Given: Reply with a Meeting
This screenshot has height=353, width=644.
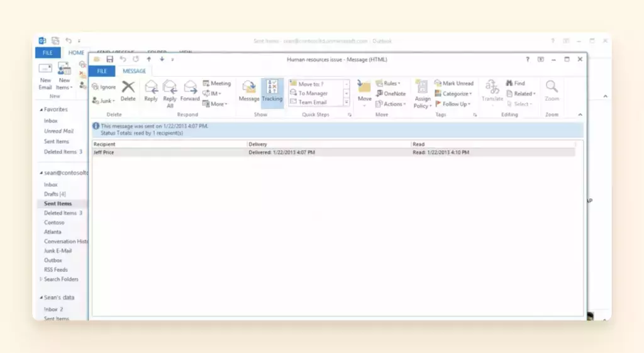Looking at the screenshot, I should (x=217, y=83).
